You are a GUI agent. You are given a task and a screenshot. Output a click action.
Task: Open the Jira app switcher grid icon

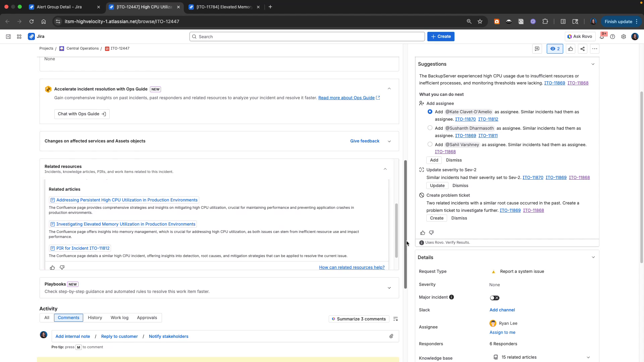coord(19,37)
